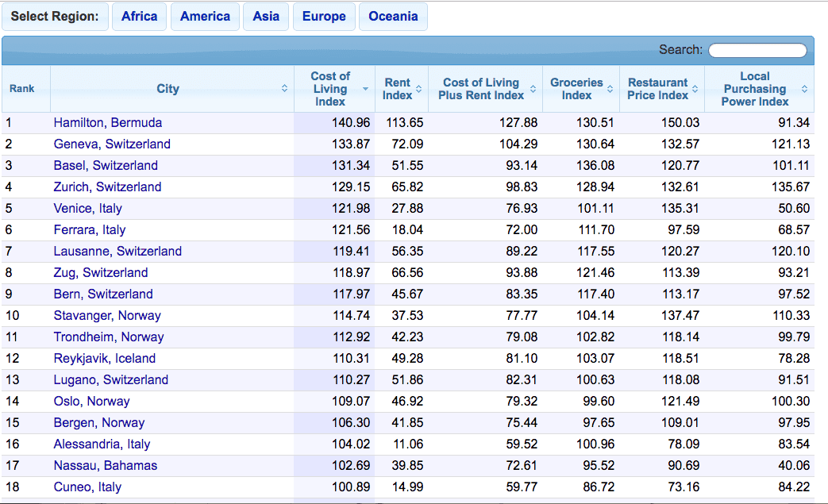The width and height of the screenshot is (828, 504).
Task: Click sort arrows icon in City column
Action: (x=284, y=89)
